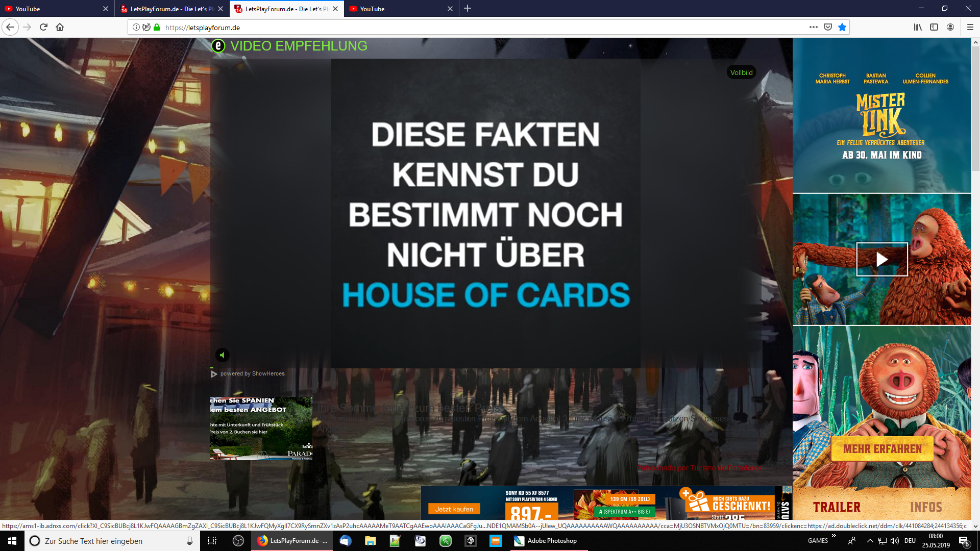Click the forward navigation arrow
Screen dimensions: 980x551
point(27,27)
